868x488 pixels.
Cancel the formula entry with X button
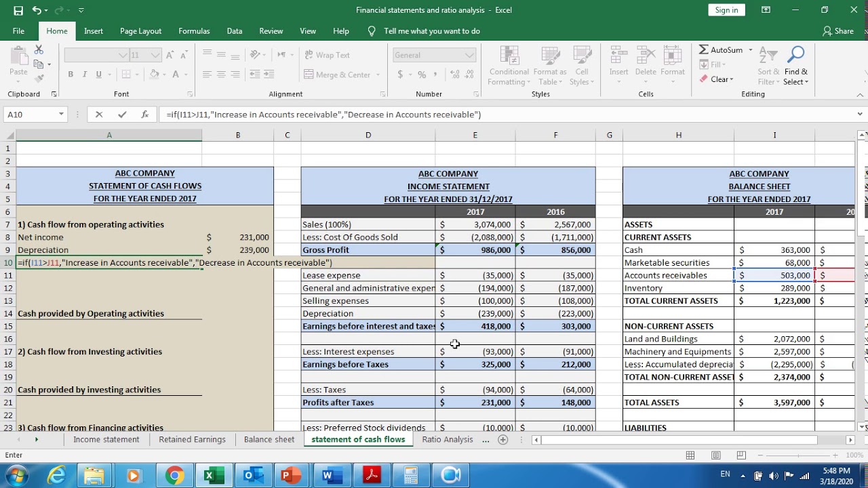click(x=99, y=115)
